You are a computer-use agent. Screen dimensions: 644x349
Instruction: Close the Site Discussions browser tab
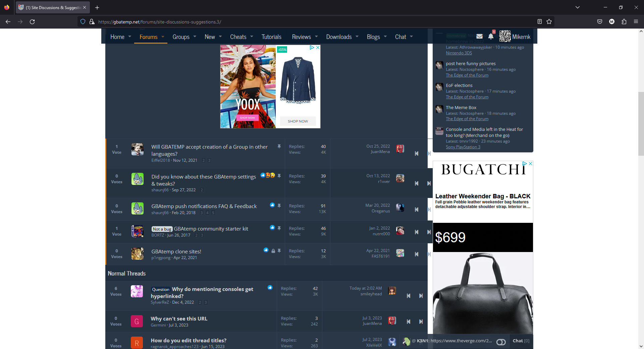coord(85,7)
